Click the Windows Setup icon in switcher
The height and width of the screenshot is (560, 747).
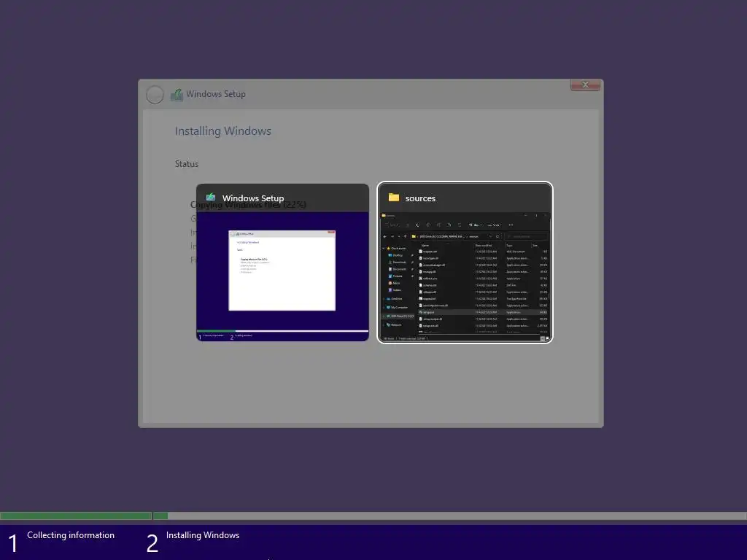click(x=211, y=198)
